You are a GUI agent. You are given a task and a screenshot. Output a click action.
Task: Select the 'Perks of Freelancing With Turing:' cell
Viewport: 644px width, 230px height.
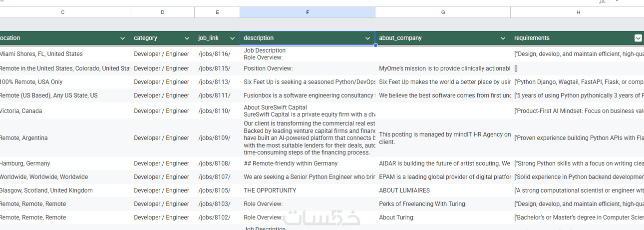click(443, 204)
